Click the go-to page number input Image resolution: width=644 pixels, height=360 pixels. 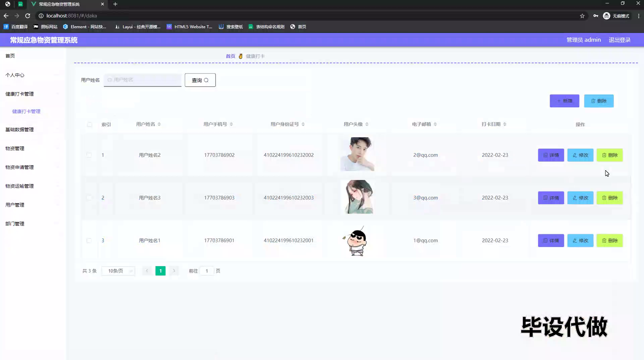tap(207, 271)
